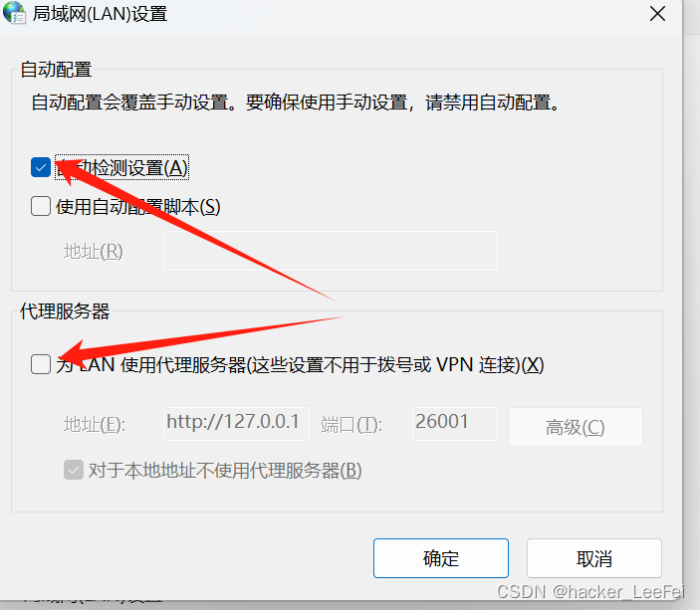
Task: Click the 取消 cancel button
Action: tap(594, 558)
